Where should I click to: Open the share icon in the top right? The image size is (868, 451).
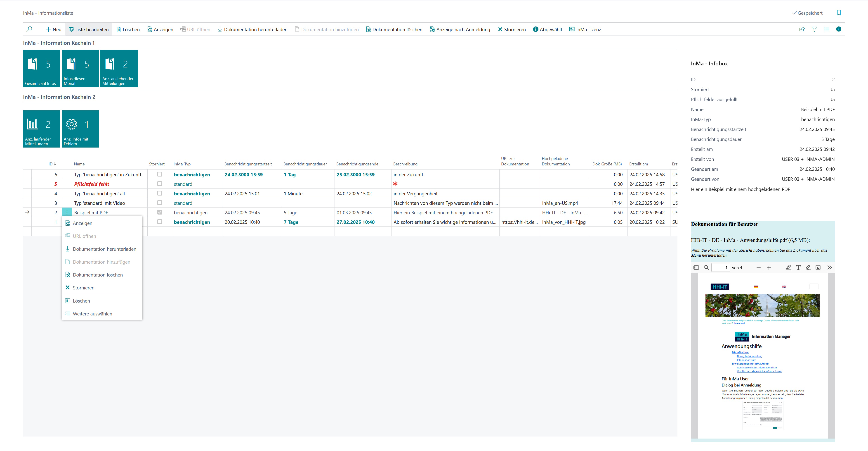(802, 29)
